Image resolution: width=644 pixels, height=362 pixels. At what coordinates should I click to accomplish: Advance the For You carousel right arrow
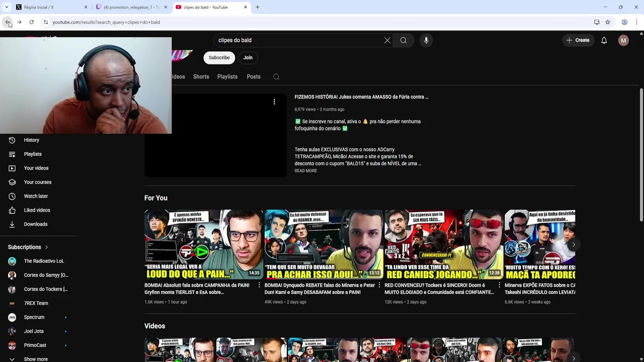[573, 244]
